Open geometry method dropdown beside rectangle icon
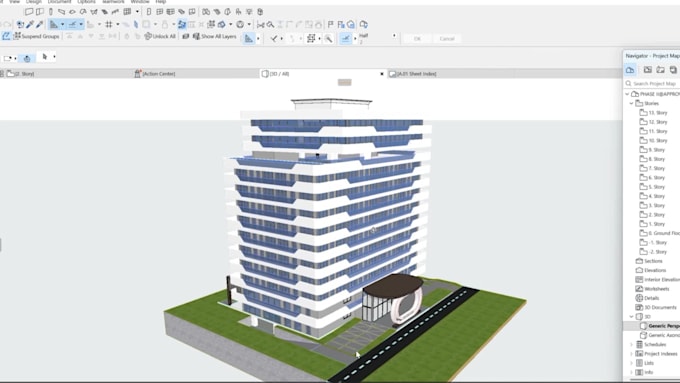This screenshot has width=680, height=383. (x=15, y=58)
